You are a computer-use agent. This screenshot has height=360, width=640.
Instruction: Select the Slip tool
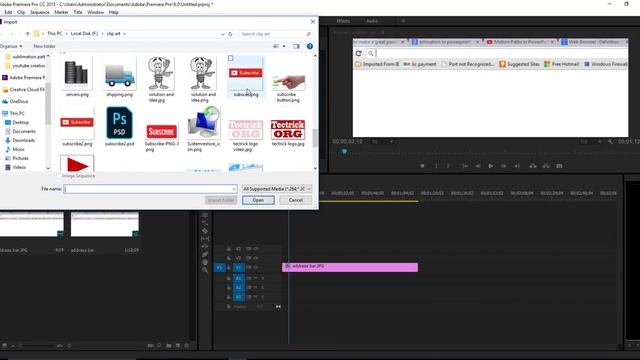click(205, 239)
